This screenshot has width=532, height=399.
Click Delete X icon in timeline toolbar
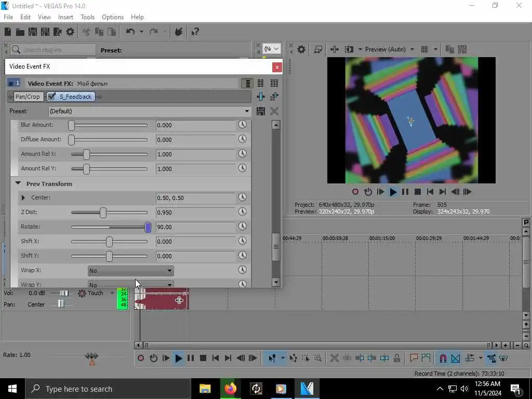(334, 358)
